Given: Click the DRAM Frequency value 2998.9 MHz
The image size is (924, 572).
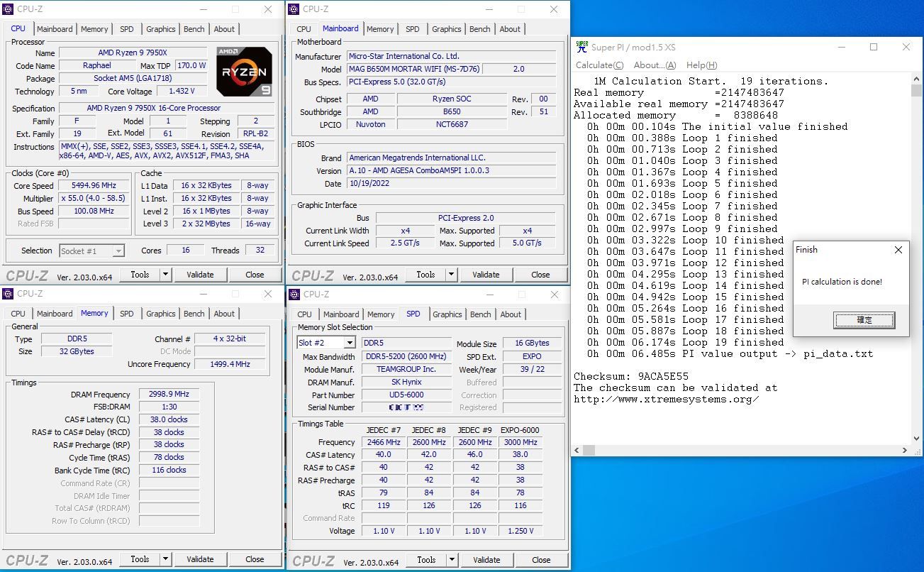Looking at the screenshot, I should [169, 395].
